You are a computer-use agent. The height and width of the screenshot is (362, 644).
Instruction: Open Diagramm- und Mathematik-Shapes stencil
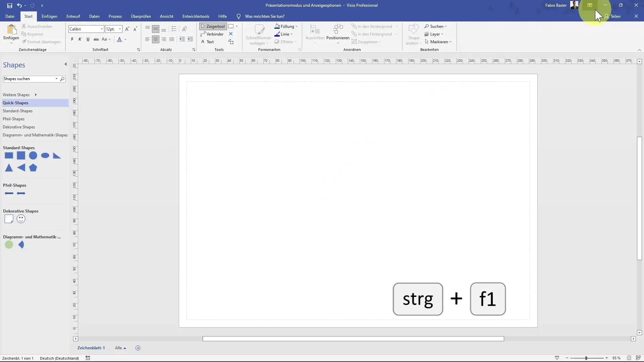coord(35,135)
